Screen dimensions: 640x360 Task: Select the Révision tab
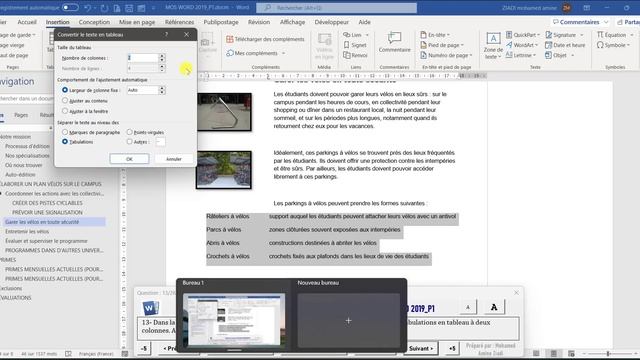tap(259, 22)
